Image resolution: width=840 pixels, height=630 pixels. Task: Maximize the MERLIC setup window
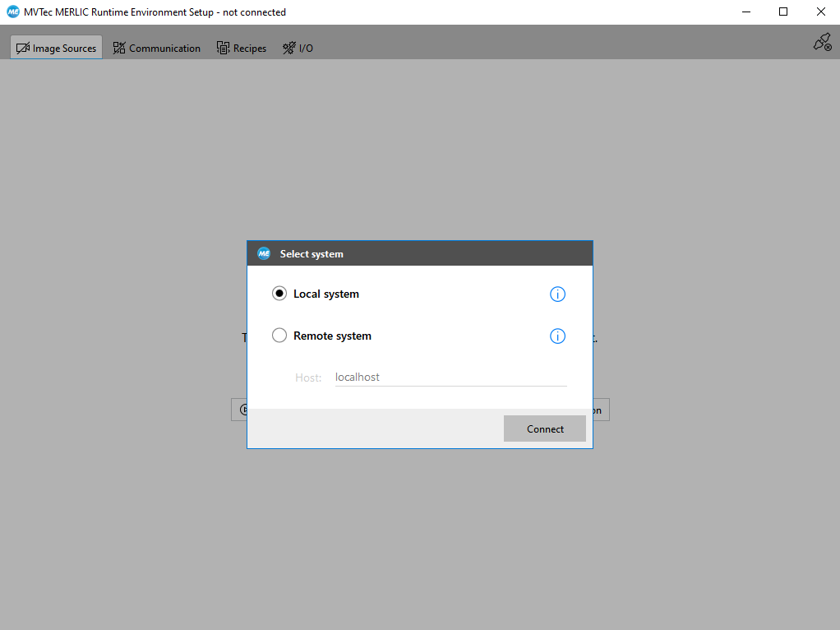pos(783,12)
